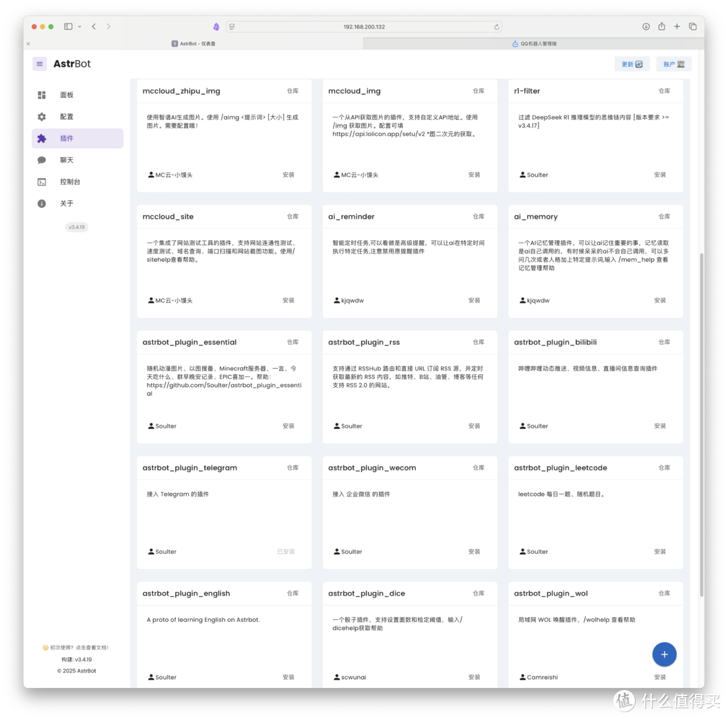Open the 控制台 terminal icon in sidebar

(x=40, y=181)
